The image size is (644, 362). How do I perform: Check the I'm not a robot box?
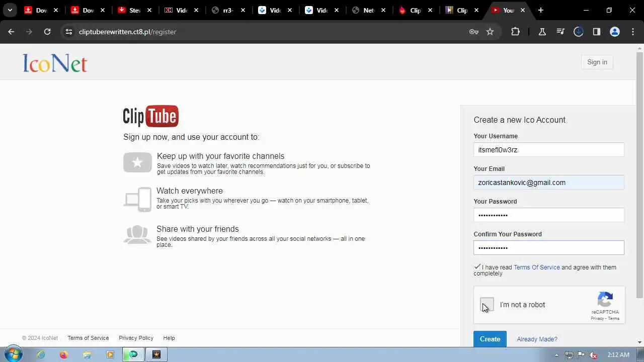pyautogui.click(x=487, y=305)
